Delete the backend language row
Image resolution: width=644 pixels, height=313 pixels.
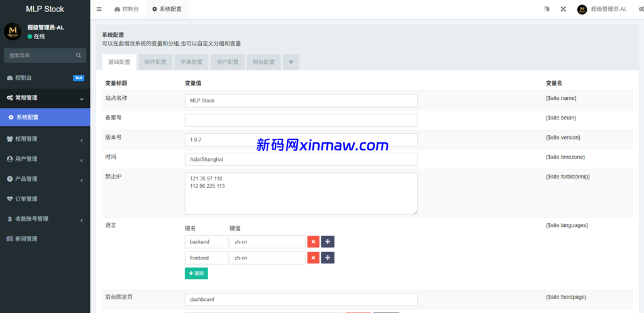(313, 241)
